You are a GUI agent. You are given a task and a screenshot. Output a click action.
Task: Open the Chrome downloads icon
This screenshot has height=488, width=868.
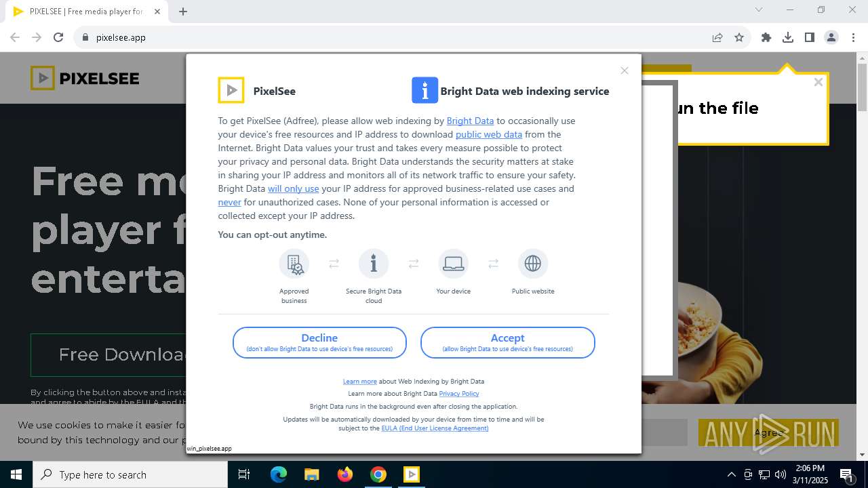pyautogui.click(x=788, y=37)
